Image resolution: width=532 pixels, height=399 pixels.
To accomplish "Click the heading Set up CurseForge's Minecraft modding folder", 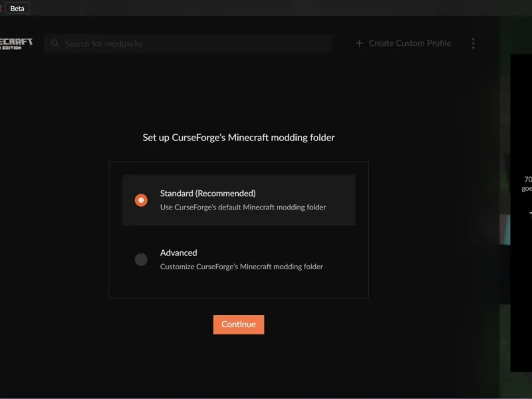I will pyautogui.click(x=239, y=138).
